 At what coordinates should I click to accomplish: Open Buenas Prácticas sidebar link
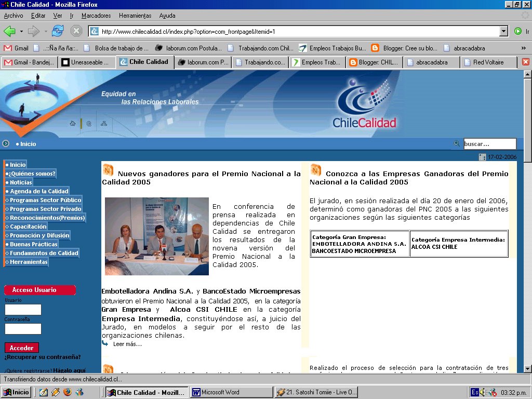tap(32, 244)
